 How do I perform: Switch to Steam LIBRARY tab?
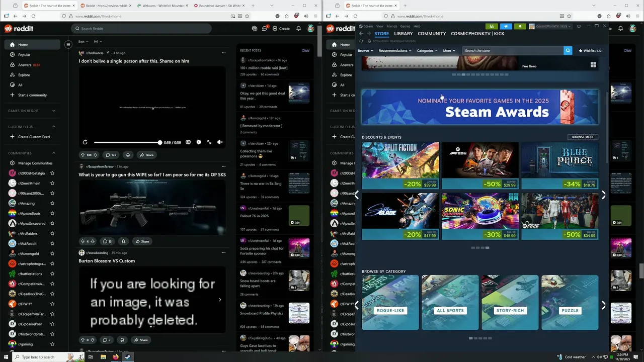(x=404, y=34)
